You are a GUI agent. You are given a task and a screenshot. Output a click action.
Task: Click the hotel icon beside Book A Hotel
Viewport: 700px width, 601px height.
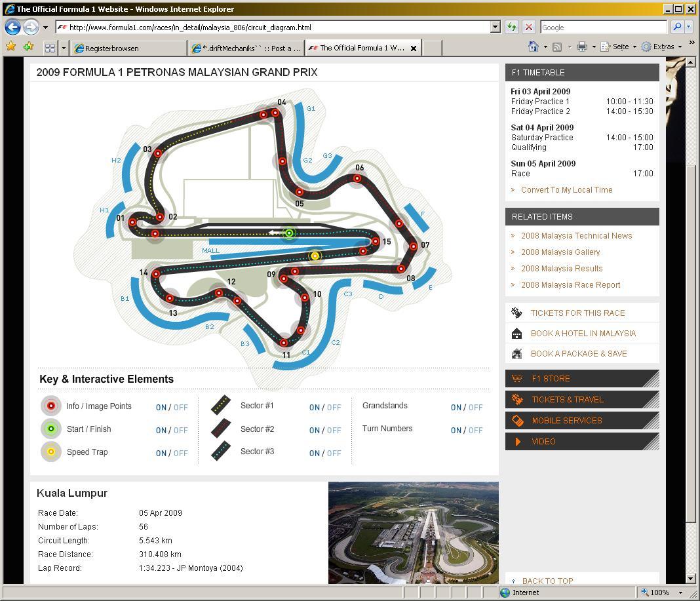516,334
